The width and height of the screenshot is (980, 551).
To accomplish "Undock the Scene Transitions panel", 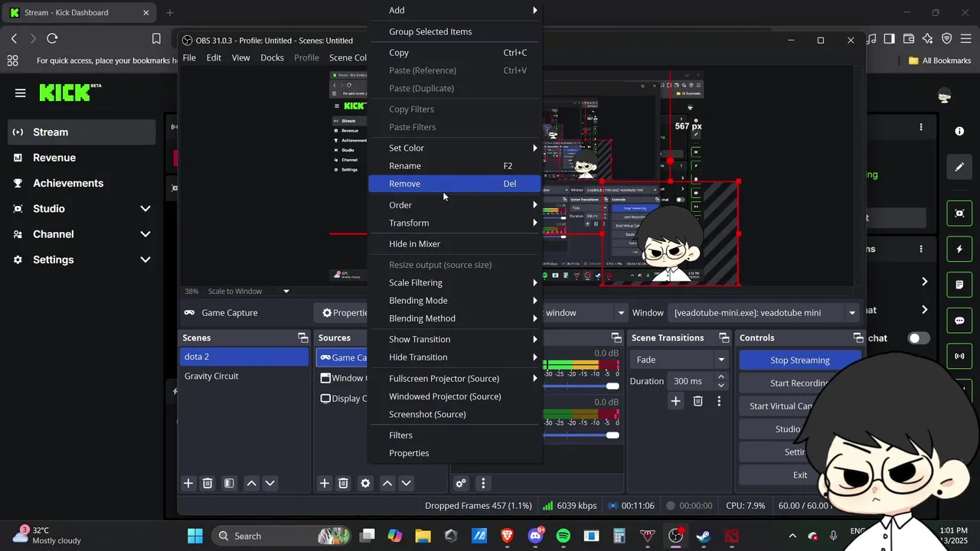I will point(724,337).
